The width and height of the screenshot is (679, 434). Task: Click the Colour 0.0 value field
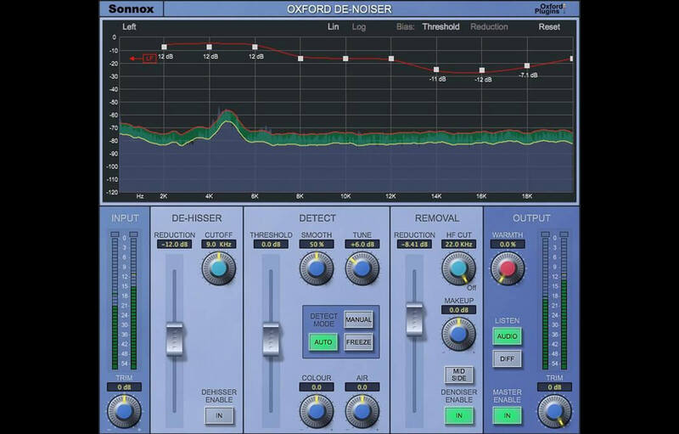(x=317, y=387)
